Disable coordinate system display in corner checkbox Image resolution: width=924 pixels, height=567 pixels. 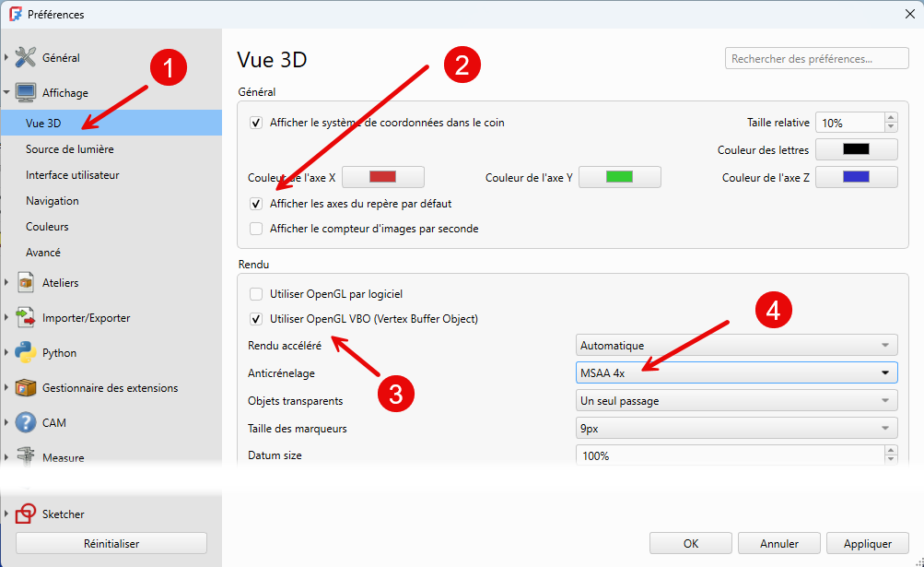(x=256, y=123)
